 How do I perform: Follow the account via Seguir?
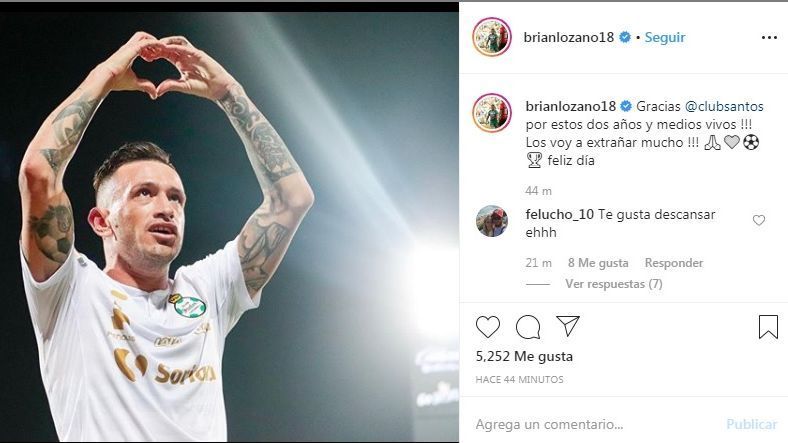pos(665,38)
